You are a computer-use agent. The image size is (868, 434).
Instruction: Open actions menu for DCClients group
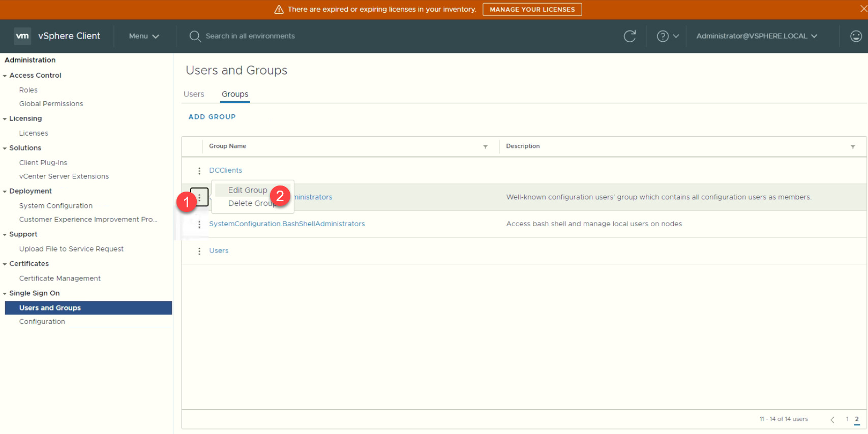coord(199,171)
